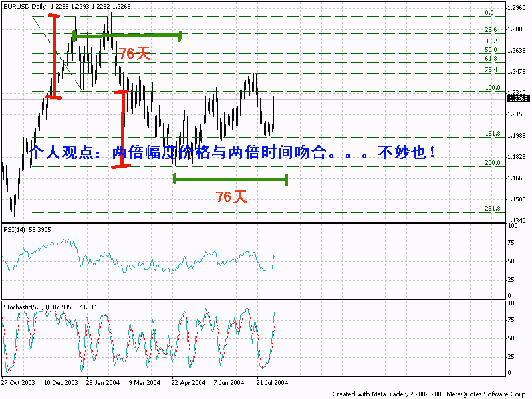Select the Fibonacci 200.0 level label

(493, 162)
